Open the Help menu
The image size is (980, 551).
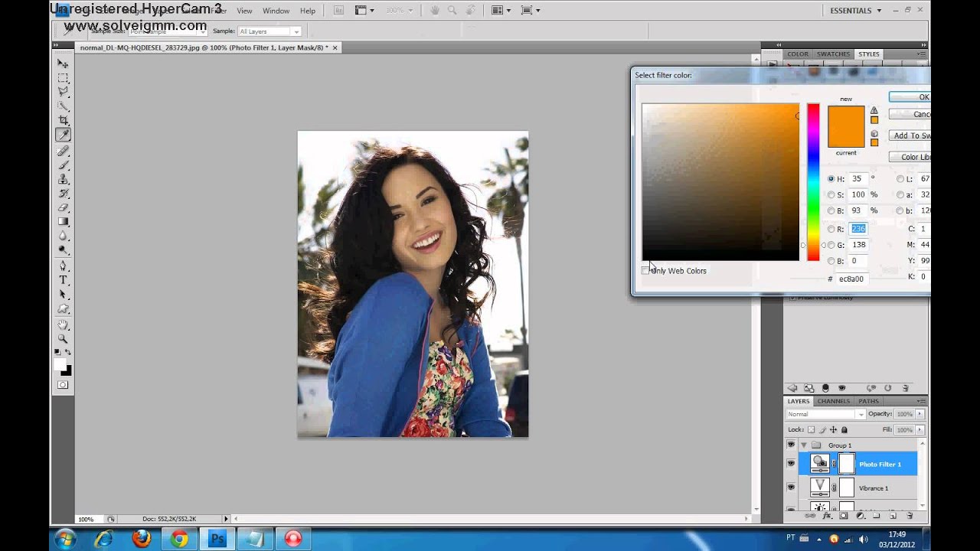tap(308, 11)
